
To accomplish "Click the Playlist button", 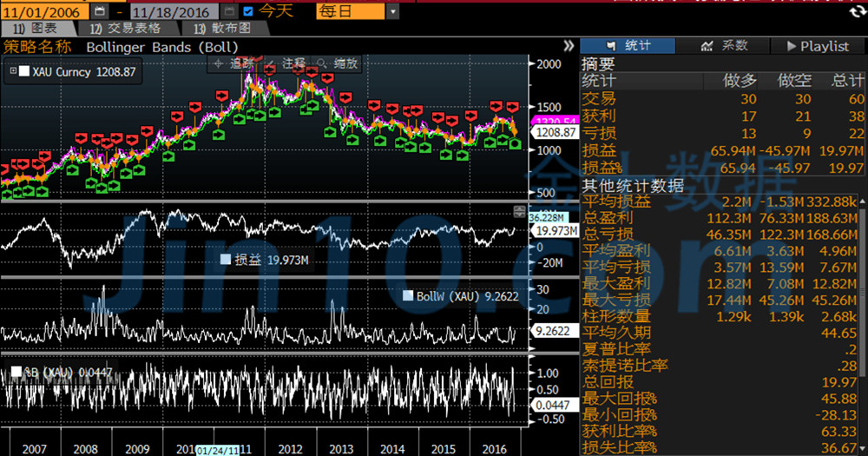I will (818, 45).
